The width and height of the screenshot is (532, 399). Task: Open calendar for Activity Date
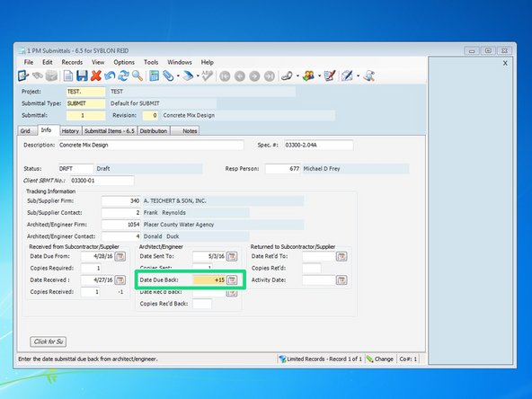[341, 279]
